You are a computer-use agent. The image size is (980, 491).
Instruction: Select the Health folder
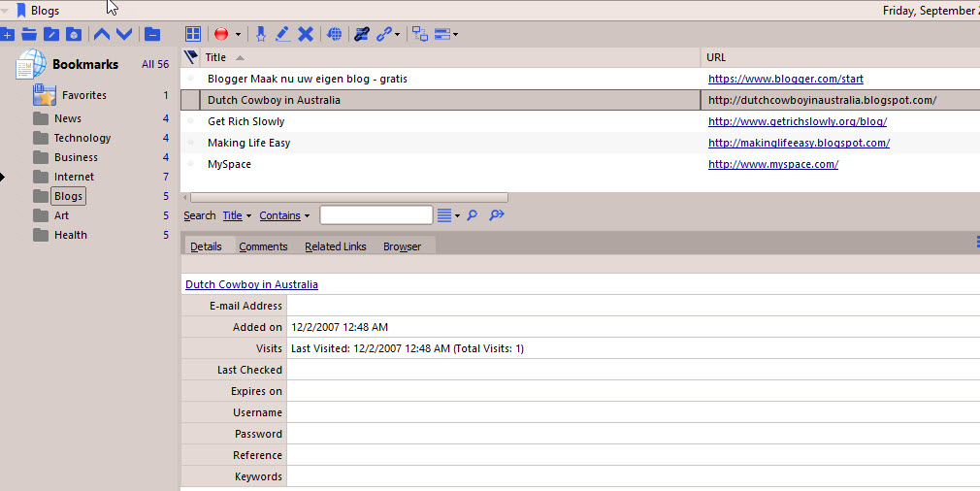(x=70, y=235)
